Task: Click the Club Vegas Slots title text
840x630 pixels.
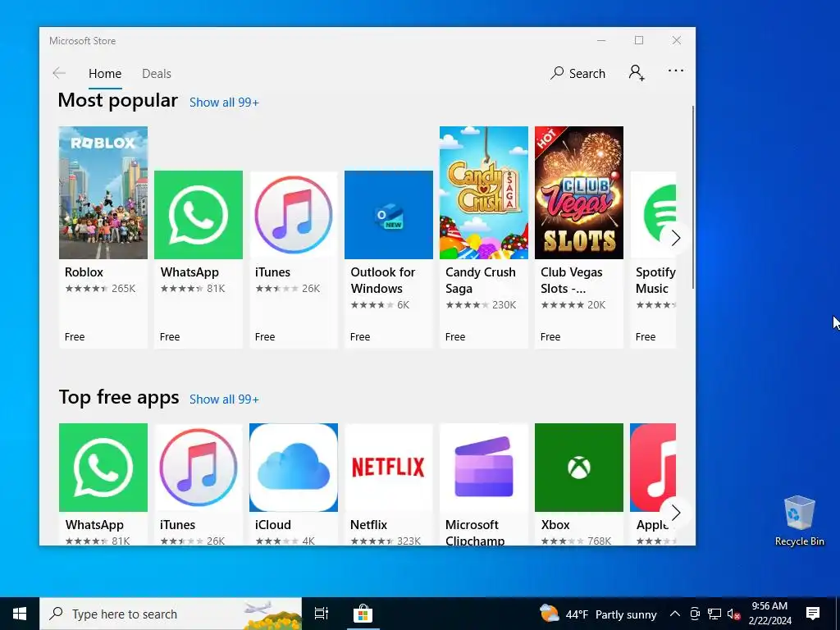Action: click(x=572, y=281)
